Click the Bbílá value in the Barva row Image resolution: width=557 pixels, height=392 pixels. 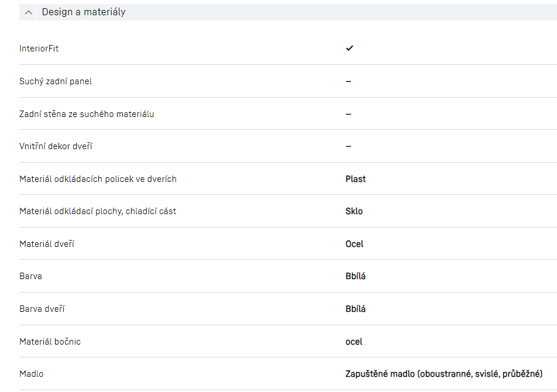(x=356, y=276)
